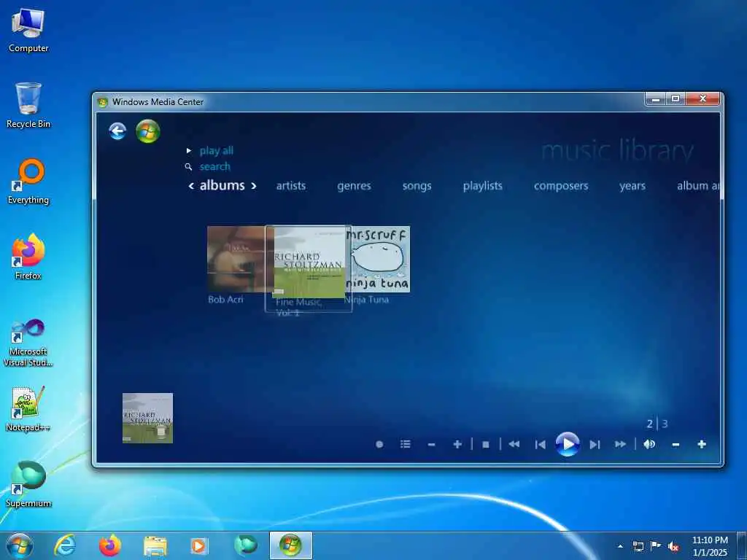Select Microsoft Visual Studio desktop shortcut

pyautogui.click(x=28, y=343)
